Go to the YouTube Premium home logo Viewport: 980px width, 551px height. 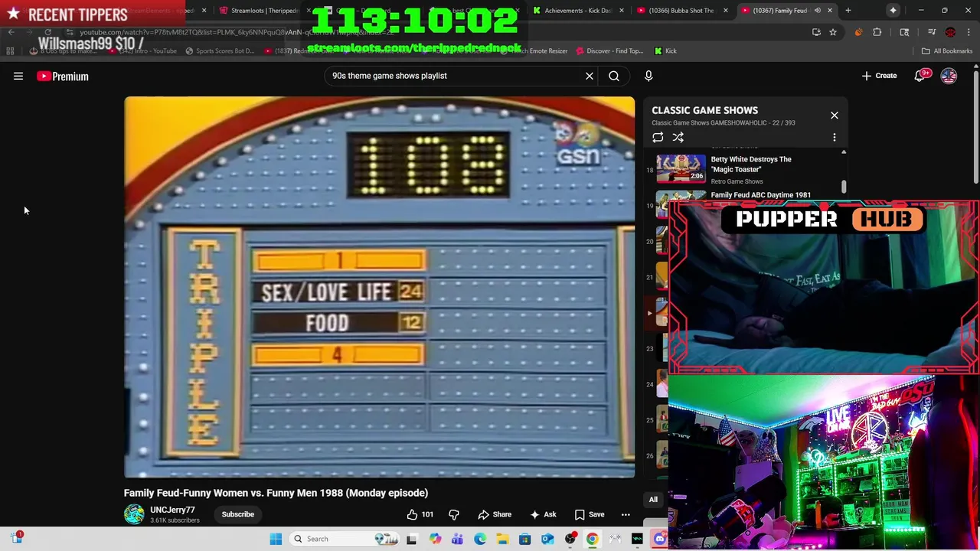pyautogui.click(x=63, y=76)
